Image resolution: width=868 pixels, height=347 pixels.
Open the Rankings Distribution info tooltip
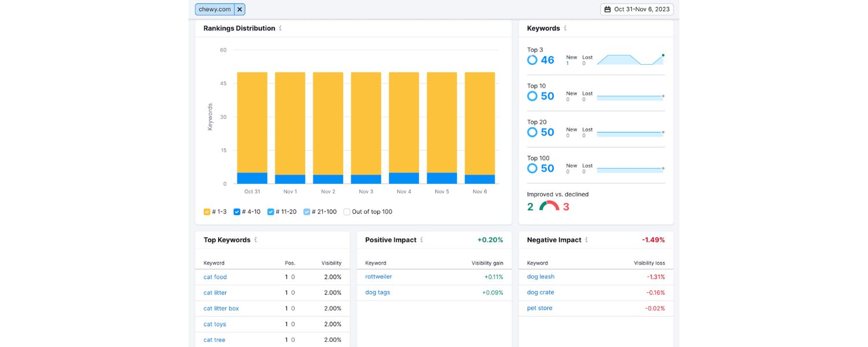(281, 28)
